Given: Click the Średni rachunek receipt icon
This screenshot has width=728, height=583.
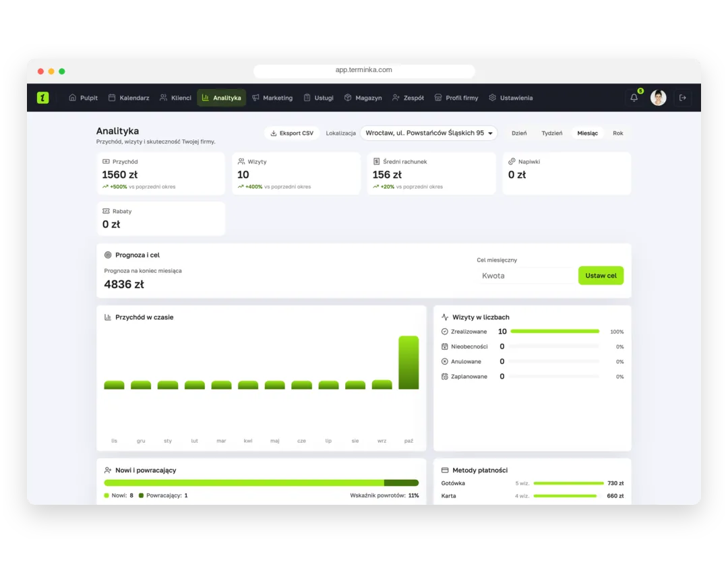Looking at the screenshot, I should point(377,162).
